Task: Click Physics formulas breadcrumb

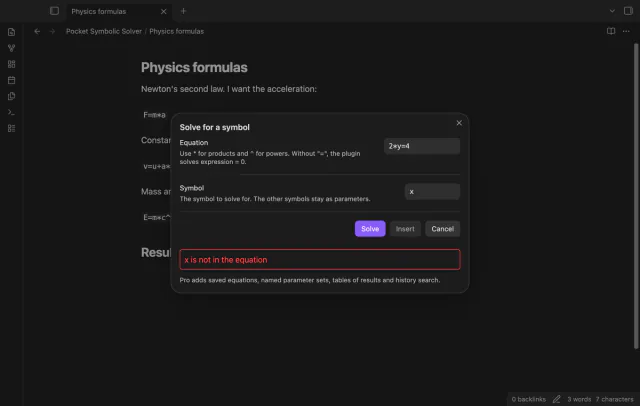Action: pyautogui.click(x=176, y=31)
